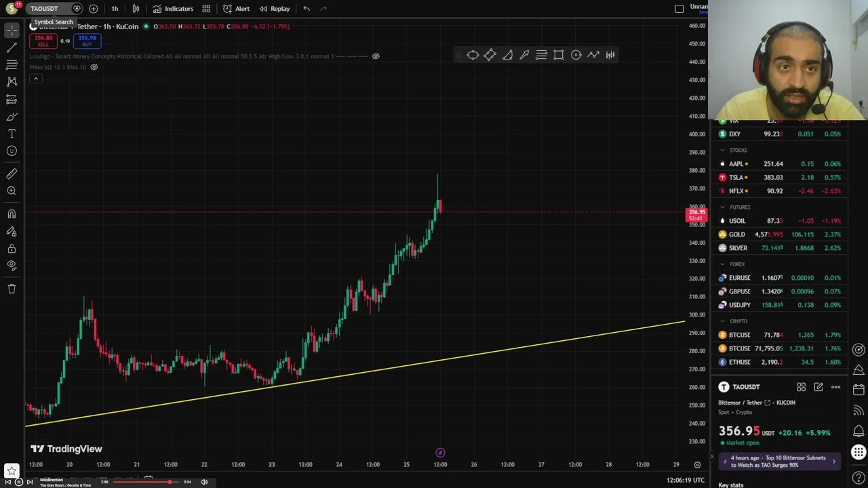Image resolution: width=868 pixels, height=488 pixels.
Task: Select the ruler measure tool
Action: 12,174
